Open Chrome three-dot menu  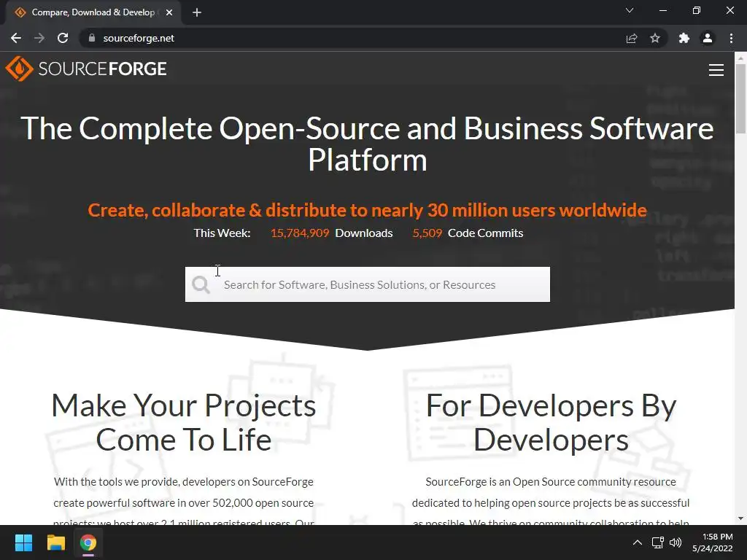(x=731, y=38)
